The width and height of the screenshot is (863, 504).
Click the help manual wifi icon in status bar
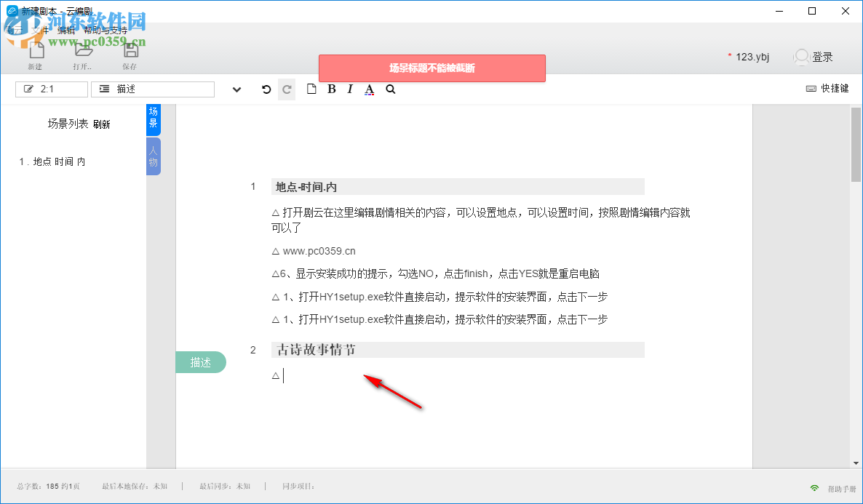814,486
